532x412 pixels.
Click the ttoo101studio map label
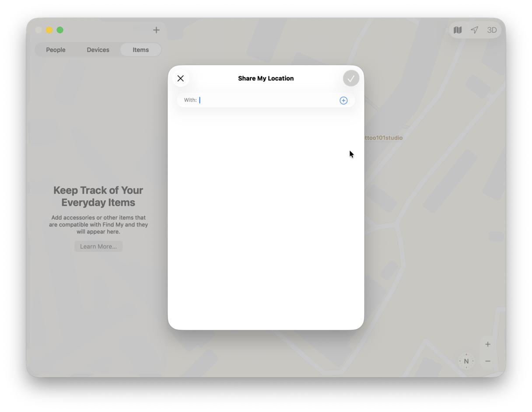(383, 138)
